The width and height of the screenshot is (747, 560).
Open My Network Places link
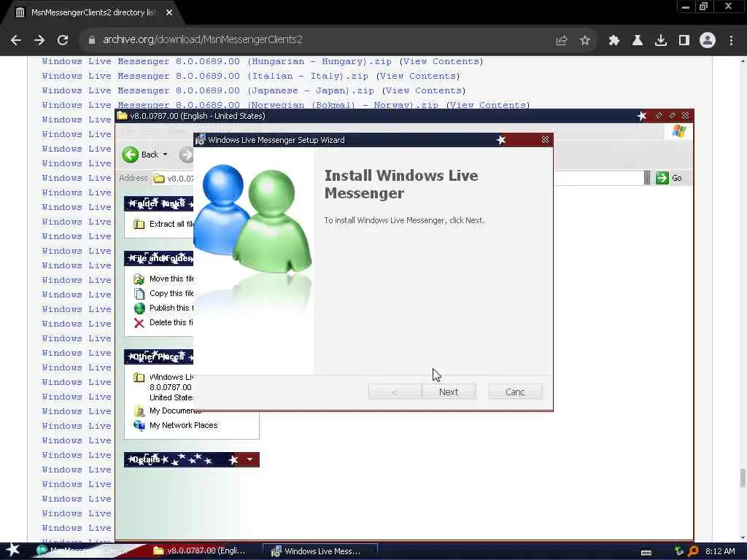click(183, 425)
